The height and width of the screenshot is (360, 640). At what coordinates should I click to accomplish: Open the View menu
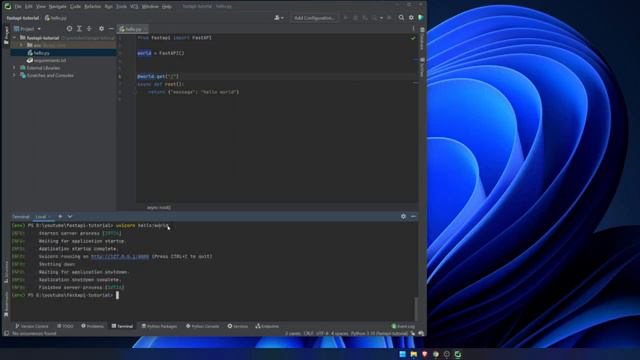pyautogui.click(x=41, y=7)
